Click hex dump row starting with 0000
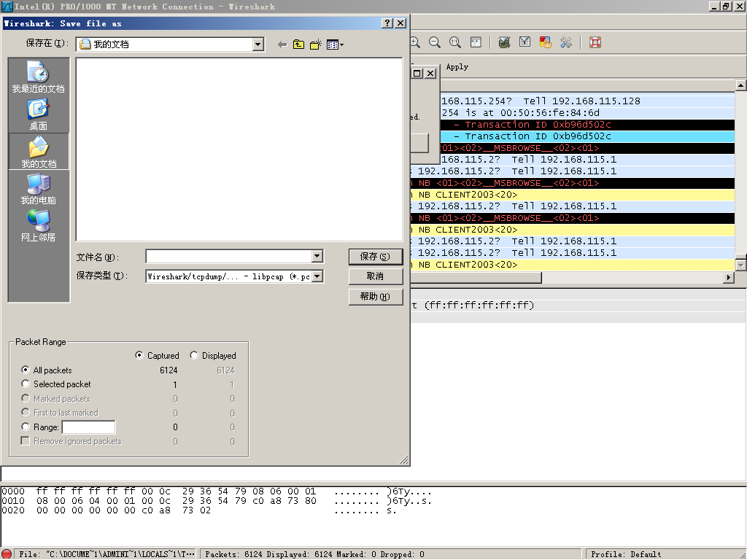Screen dimensions: 747x560 (x=217, y=491)
